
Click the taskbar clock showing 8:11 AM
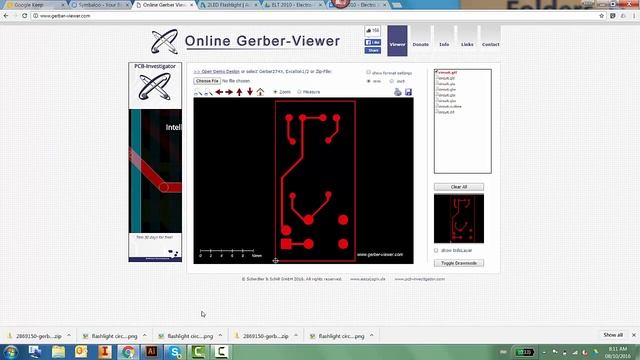617,352
